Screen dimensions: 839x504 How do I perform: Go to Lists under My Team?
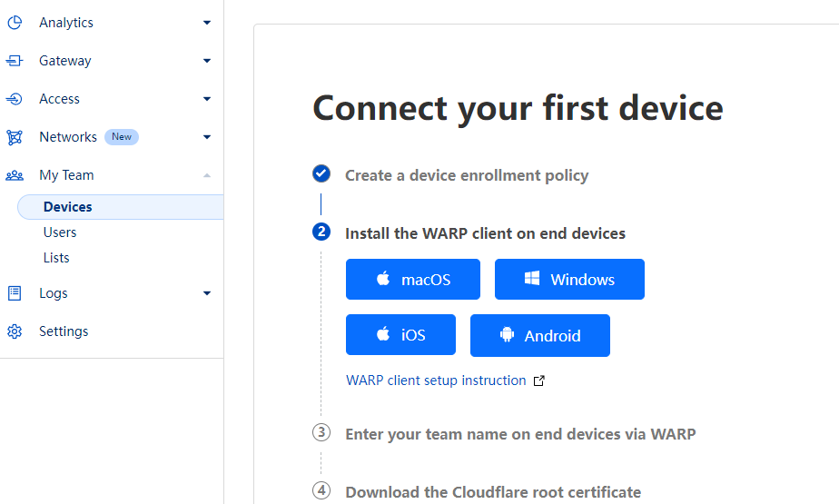56,258
